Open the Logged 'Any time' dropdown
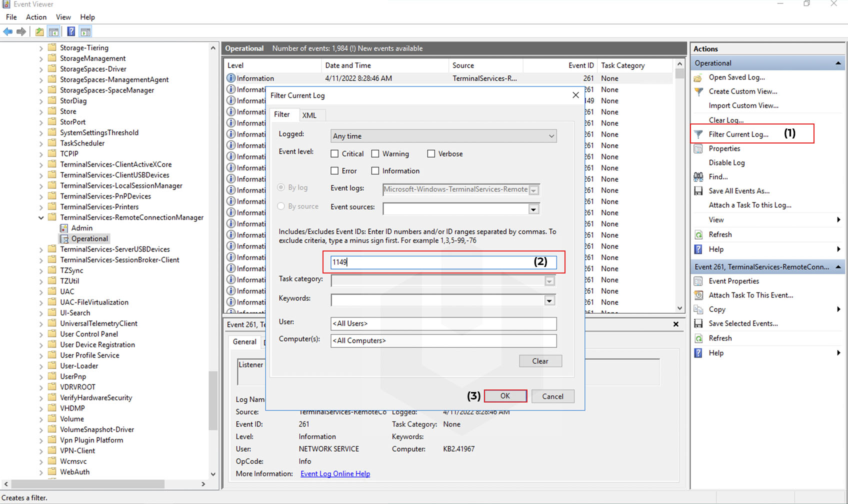This screenshot has width=848, height=504. click(551, 135)
